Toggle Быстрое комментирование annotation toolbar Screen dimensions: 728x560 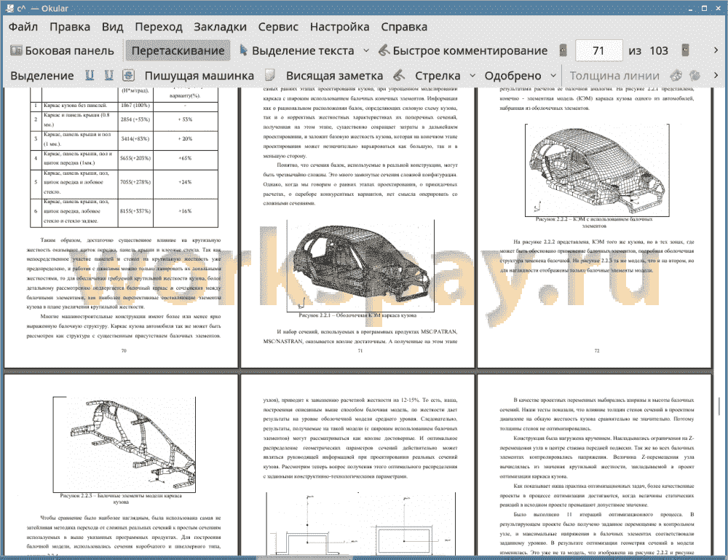463,51
